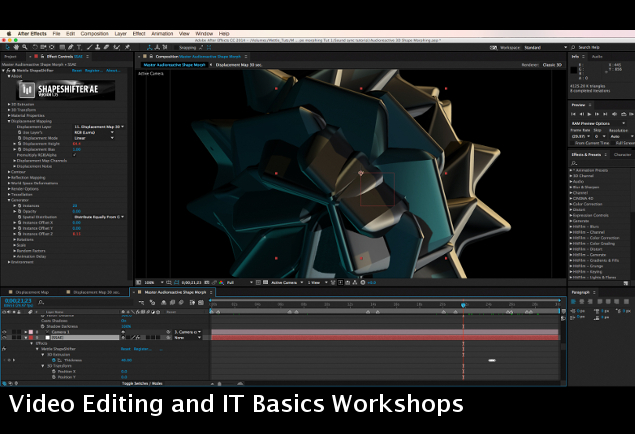Screen dimensions: 635x434
Task: Select the Hand tool in toolbar
Action: [18, 46]
